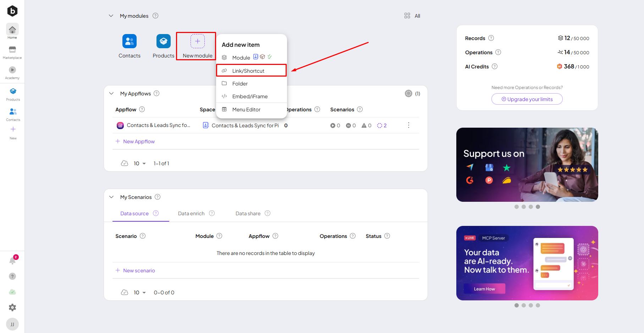Switch to the Data enrich tab
The height and width of the screenshot is (333, 644).
pyautogui.click(x=191, y=213)
